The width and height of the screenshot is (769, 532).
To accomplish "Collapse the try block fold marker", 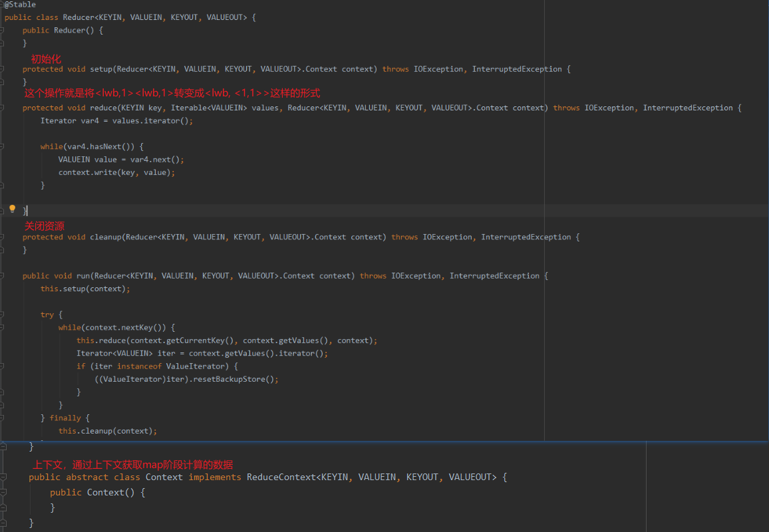I will [2, 315].
